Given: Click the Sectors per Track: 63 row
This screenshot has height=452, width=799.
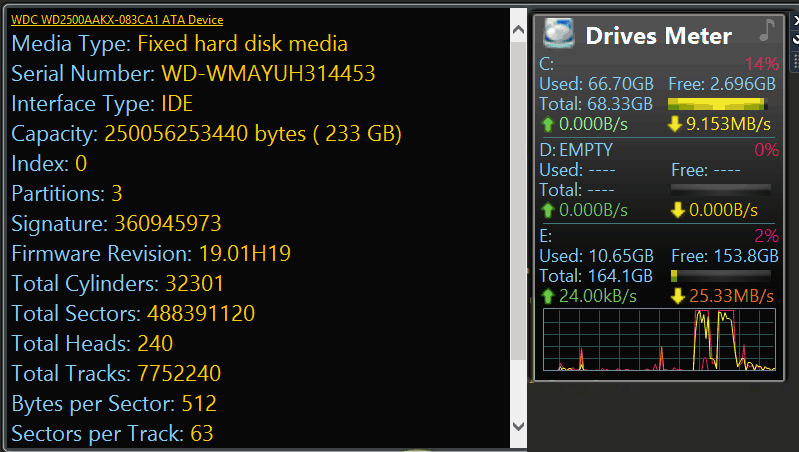Looking at the screenshot, I should pyautogui.click(x=112, y=434).
